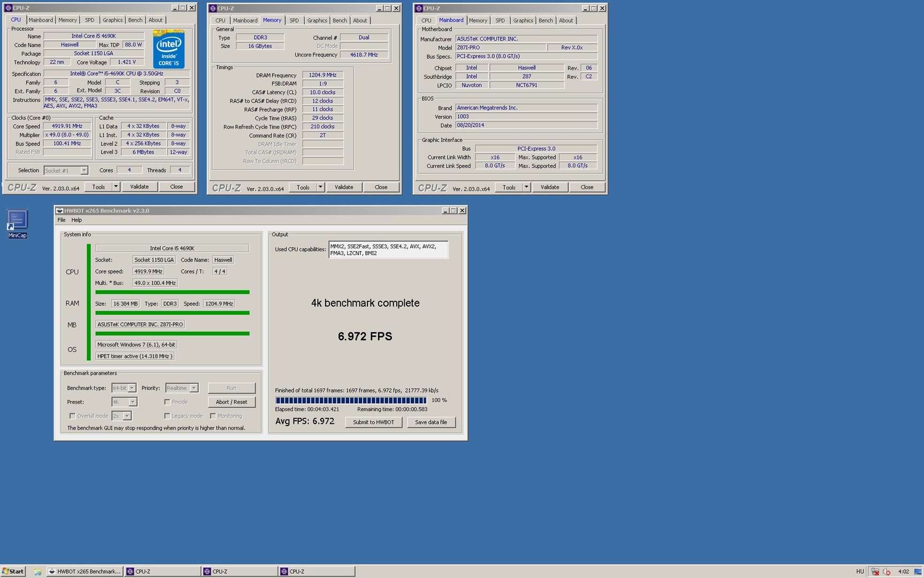Click HWBOT x265 Benchmark taskbar button
Screen dimensions: 924x578
pyautogui.click(x=84, y=572)
